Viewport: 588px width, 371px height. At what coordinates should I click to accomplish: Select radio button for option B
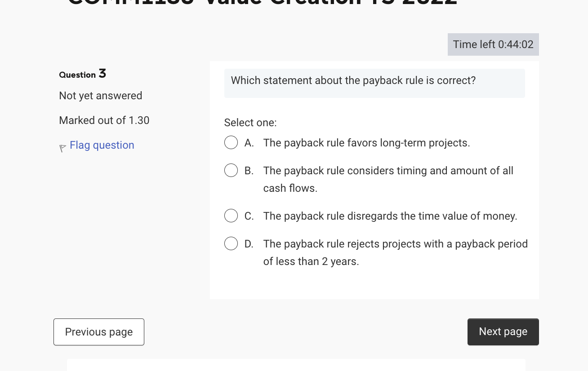pyautogui.click(x=231, y=170)
